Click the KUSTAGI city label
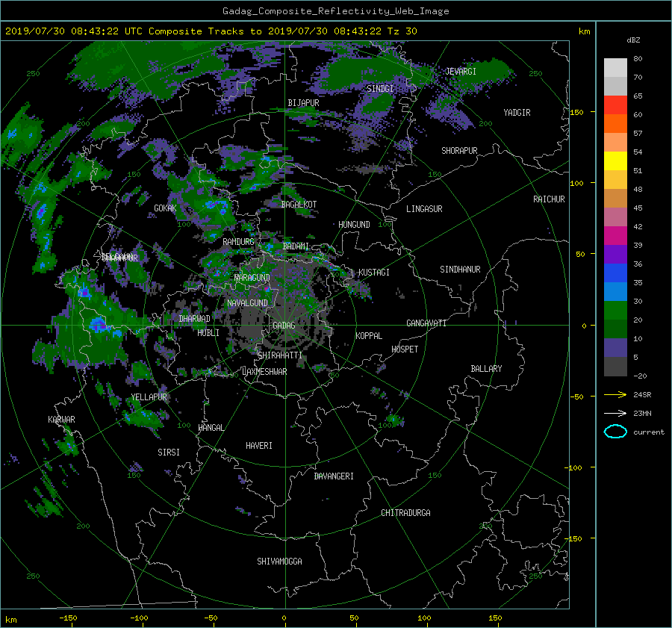The height and width of the screenshot is (628, 672). [x=374, y=273]
